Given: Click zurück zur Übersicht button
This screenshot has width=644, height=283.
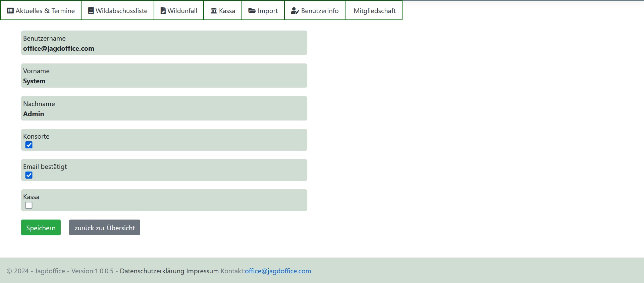Looking at the screenshot, I should (105, 228).
